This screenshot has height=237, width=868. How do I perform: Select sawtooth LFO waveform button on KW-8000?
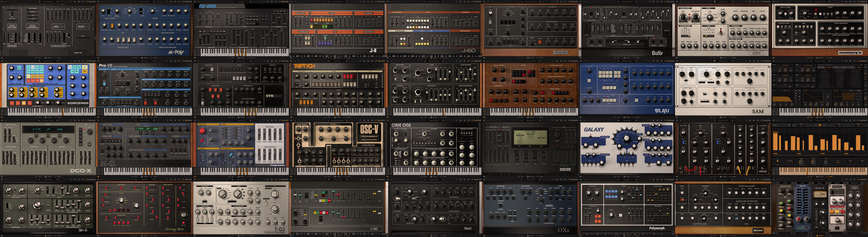(x=221, y=31)
